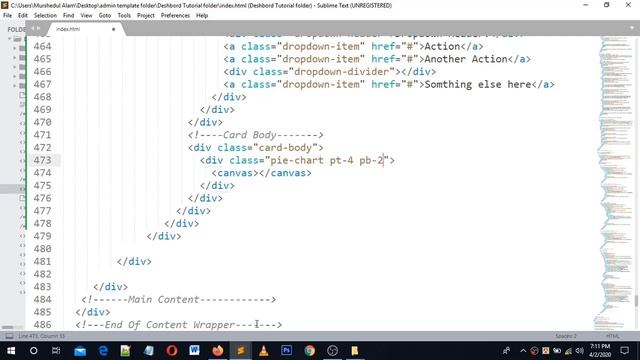Click End Of Content Wrapper comment
This screenshot has height=360, width=640.
(x=178, y=325)
